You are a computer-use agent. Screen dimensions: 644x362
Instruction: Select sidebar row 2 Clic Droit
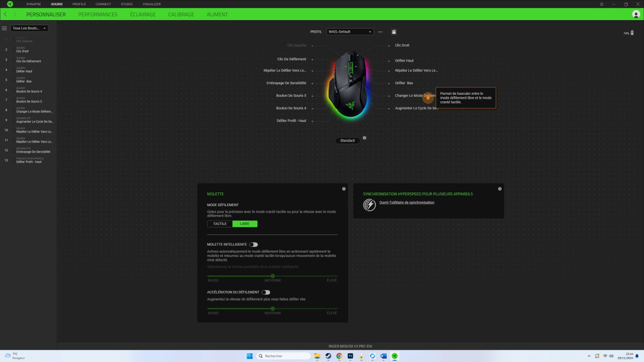pyautogui.click(x=28, y=50)
